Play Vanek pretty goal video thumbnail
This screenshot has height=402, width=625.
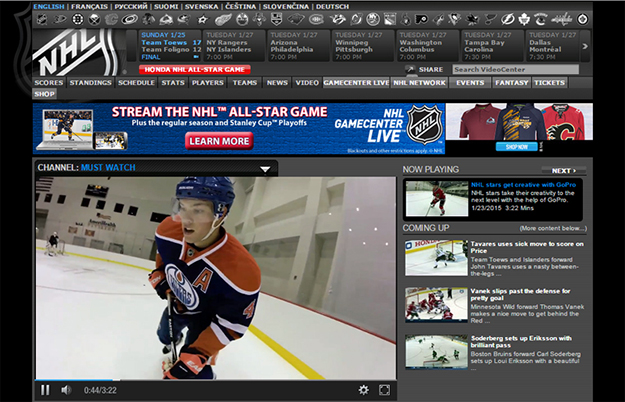[434, 304]
